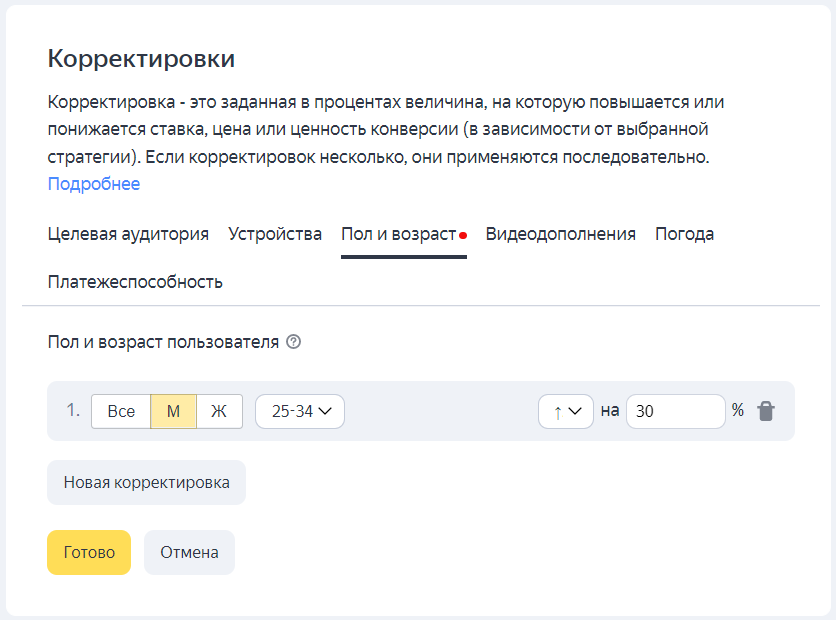The height and width of the screenshot is (620, 836).
Task: Select the Все gender option
Action: pos(121,411)
